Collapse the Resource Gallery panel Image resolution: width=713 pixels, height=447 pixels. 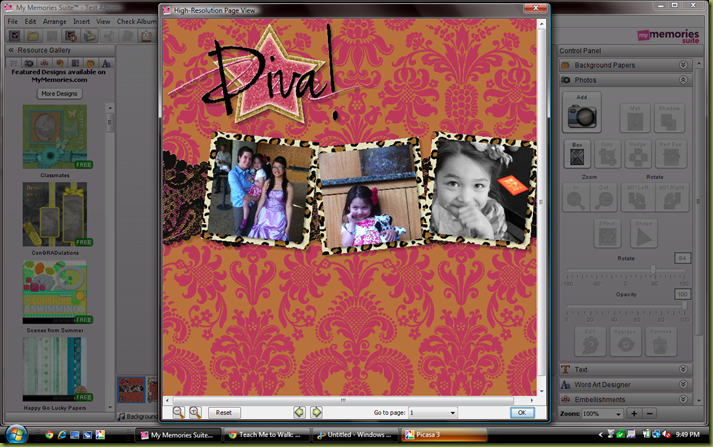11,50
